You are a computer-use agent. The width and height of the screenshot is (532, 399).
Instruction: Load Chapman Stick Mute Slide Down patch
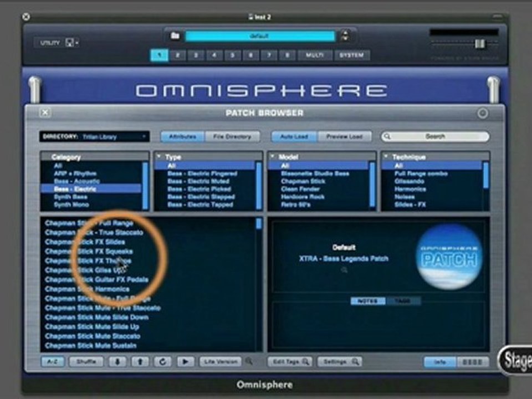pyautogui.click(x=96, y=317)
